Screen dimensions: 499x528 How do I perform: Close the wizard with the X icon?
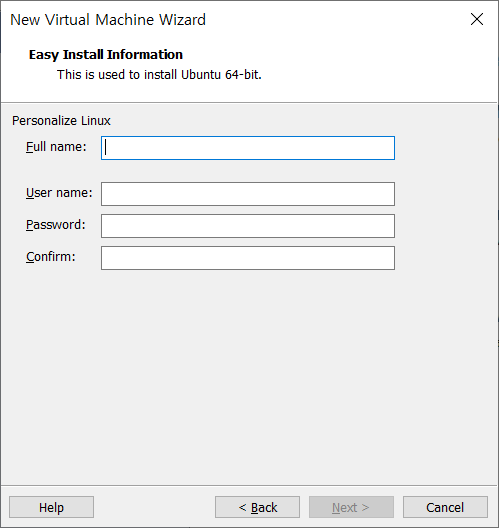[477, 19]
